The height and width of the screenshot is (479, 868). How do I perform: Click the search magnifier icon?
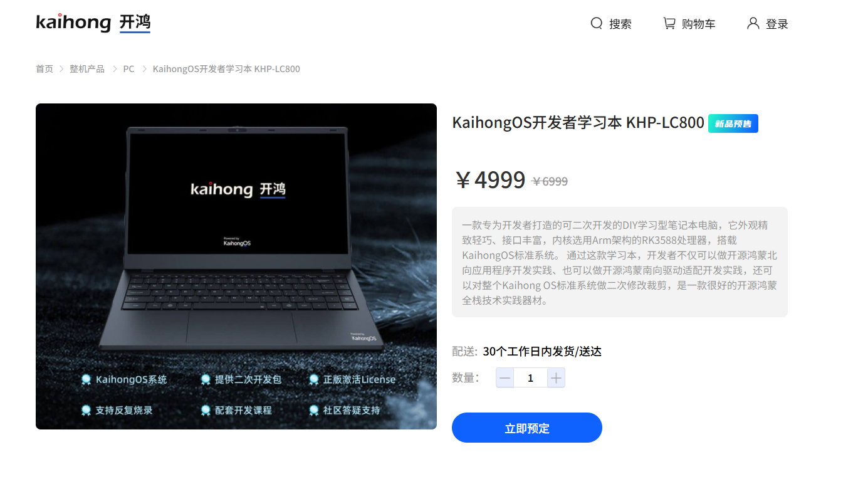(596, 24)
